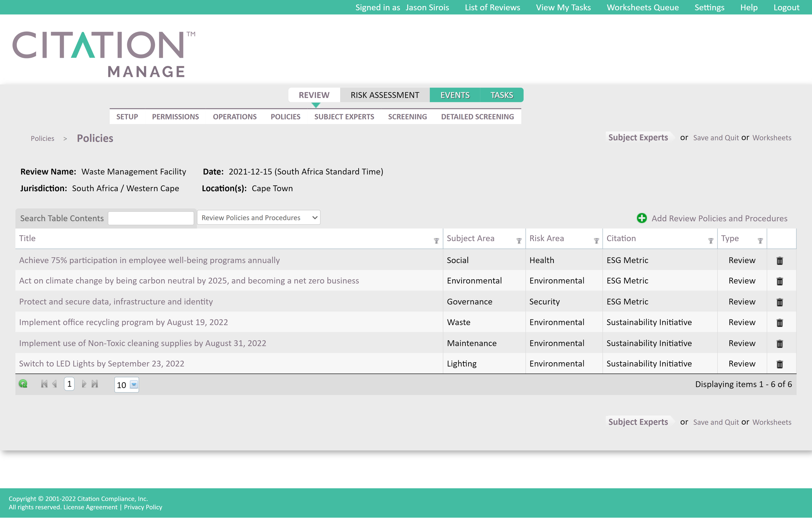Delete the Switch to LED Lights policy
812x520 pixels.
coord(780,364)
